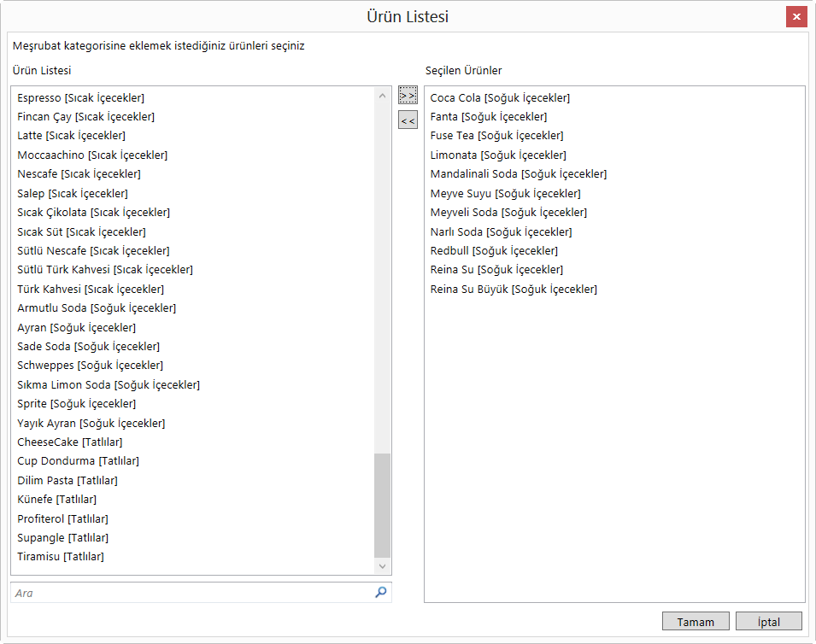Close the Ürün Listesi dialog
The width and height of the screenshot is (816, 644).
pyautogui.click(x=796, y=17)
